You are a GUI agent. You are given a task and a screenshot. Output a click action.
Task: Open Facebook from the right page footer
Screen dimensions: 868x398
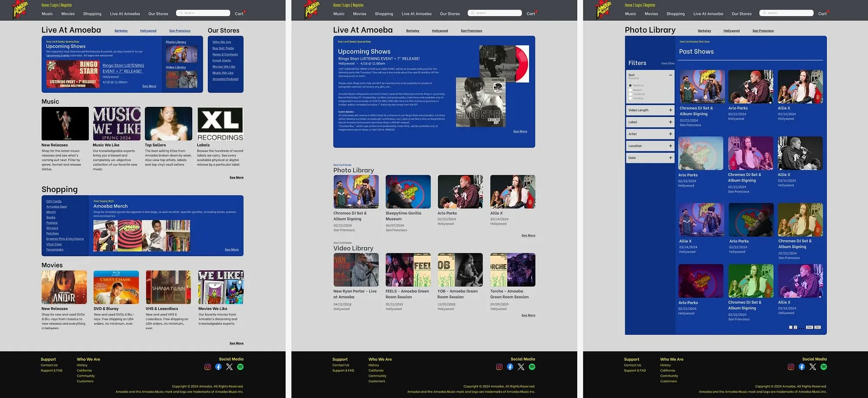click(802, 367)
